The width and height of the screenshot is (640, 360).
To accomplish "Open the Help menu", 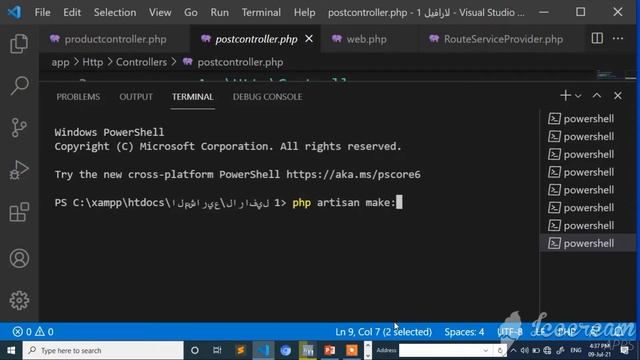I will point(304,12).
